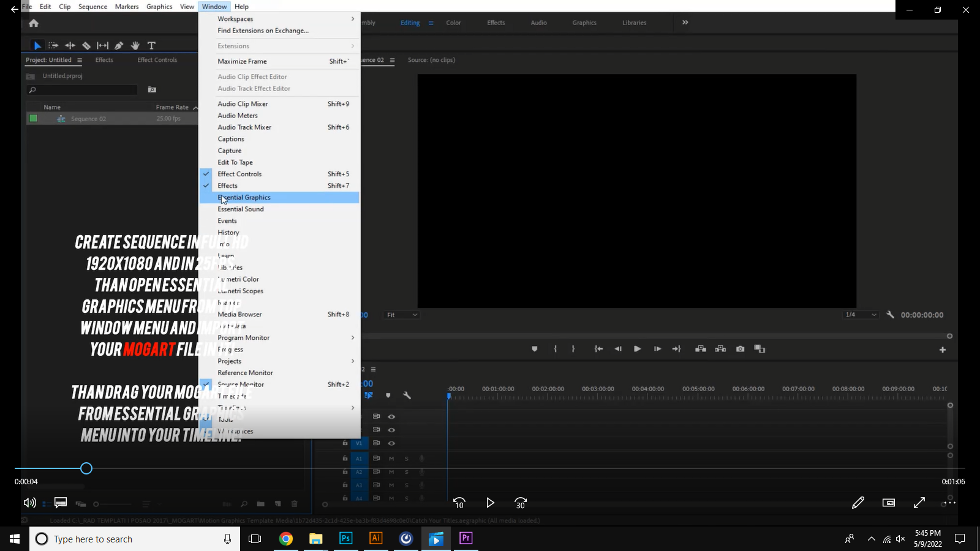This screenshot has width=980, height=551.
Task: Mute audio track A1
Action: [x=391, y=459]
